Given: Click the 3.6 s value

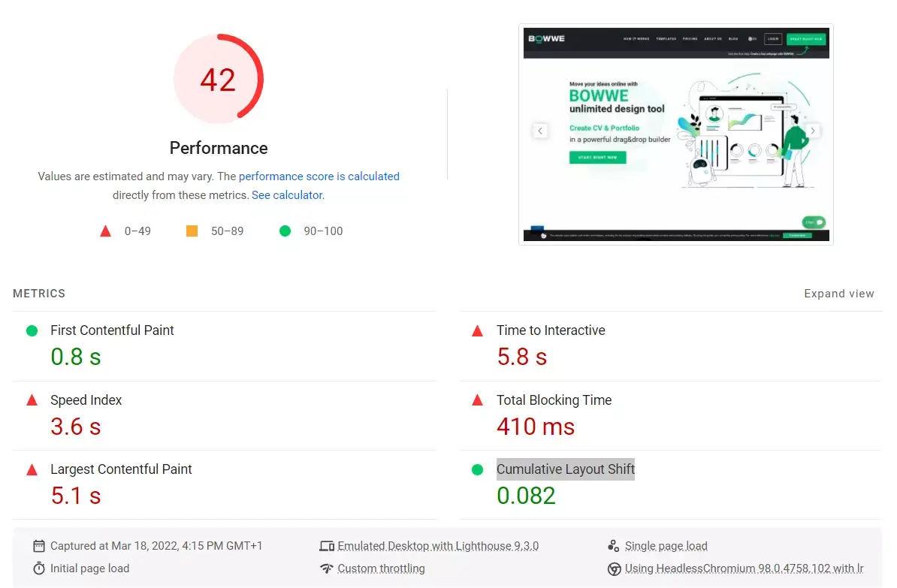Looking at the screenshot, I should tap(76, 426).
